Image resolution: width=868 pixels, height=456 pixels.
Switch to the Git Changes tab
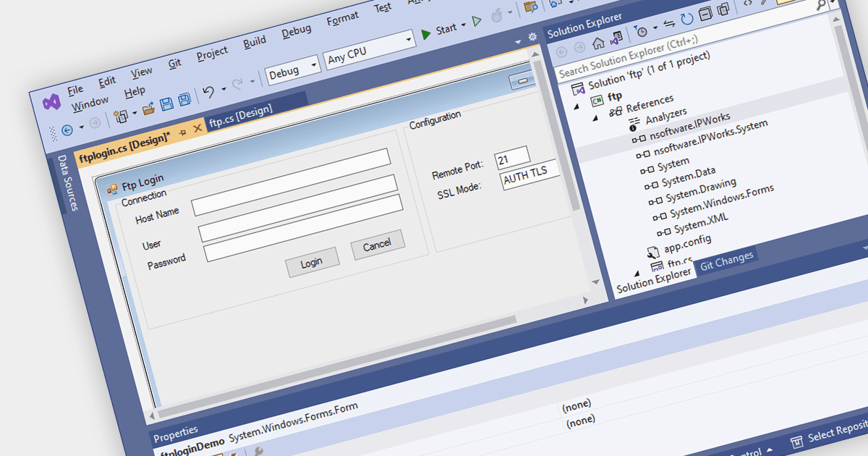coord(726,260)
